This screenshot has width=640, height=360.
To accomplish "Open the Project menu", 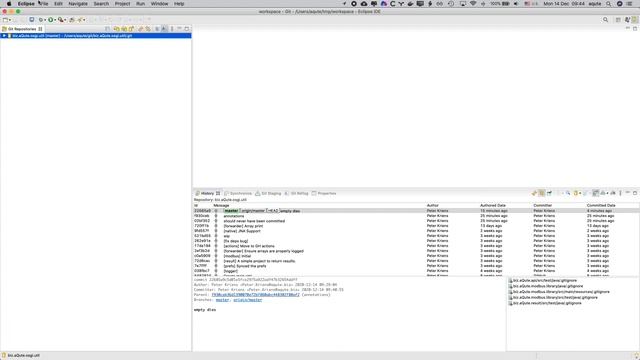I will point(122,4).
